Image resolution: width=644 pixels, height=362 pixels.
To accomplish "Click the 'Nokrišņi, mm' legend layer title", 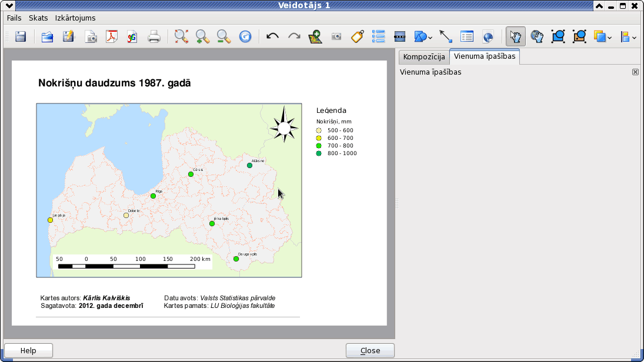I will [x=333, y=122].
